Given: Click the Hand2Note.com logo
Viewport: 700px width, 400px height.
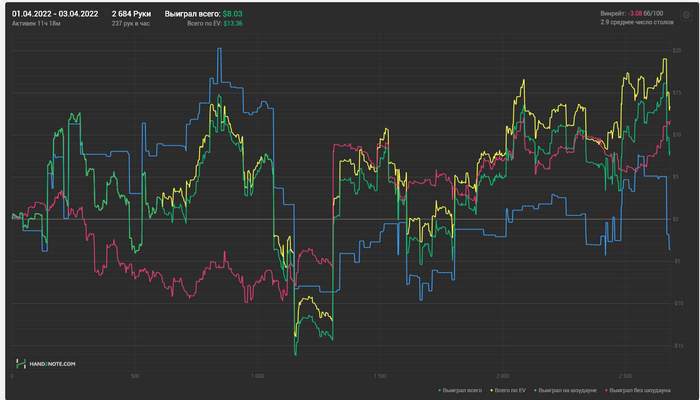Looking at the screenshot, I should click(46, 364).
